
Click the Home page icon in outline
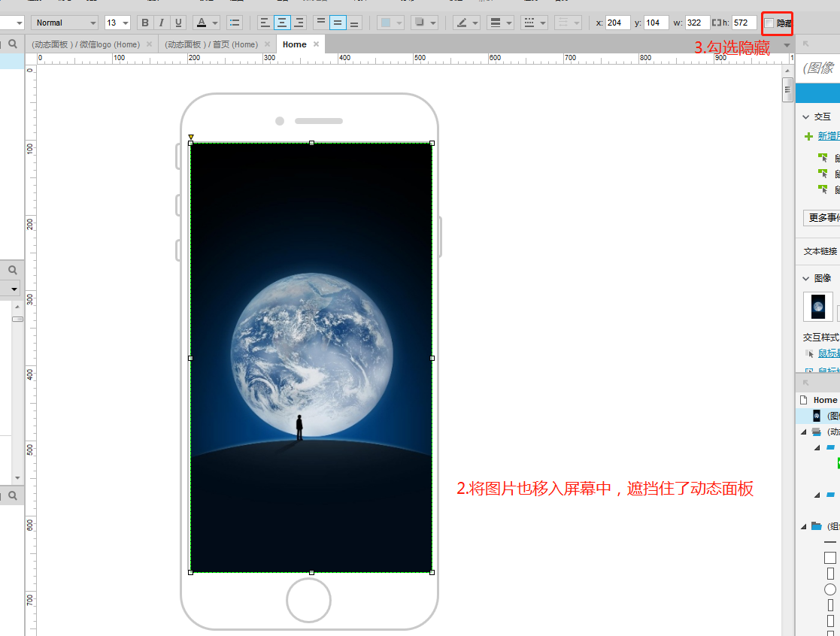[x=804, y=400]
